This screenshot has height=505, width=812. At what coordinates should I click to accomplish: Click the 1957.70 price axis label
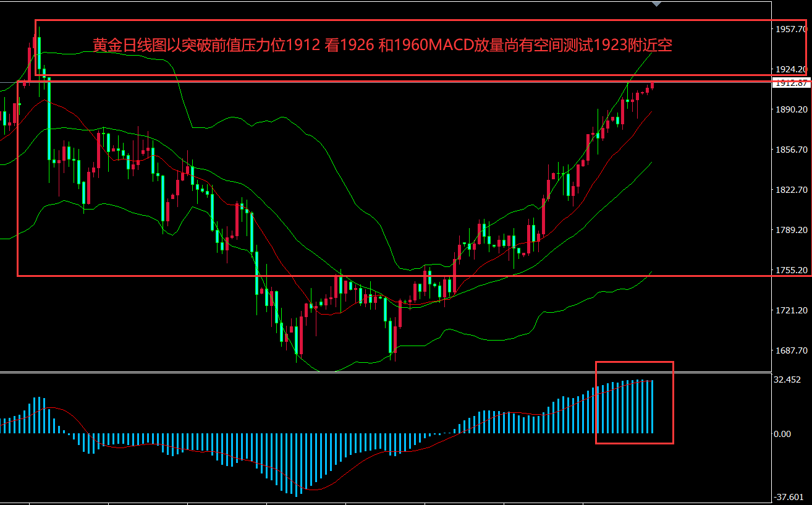point(792,29)
